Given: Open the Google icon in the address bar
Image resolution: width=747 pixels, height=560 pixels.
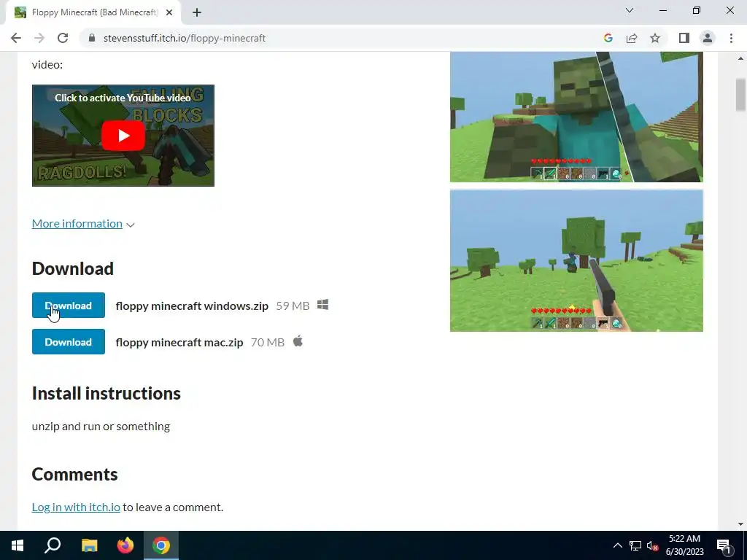Looking at the screenshot, I should [608, 38].
